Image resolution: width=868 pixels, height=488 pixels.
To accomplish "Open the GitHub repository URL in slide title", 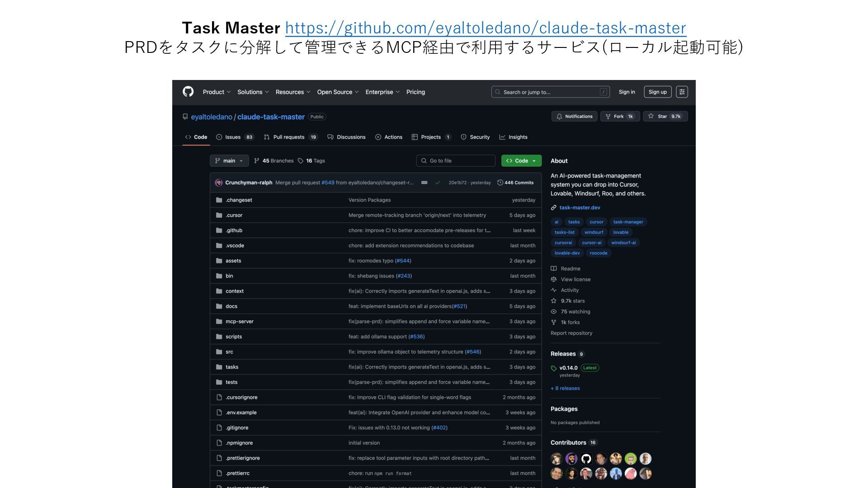I will pos(486,28).
